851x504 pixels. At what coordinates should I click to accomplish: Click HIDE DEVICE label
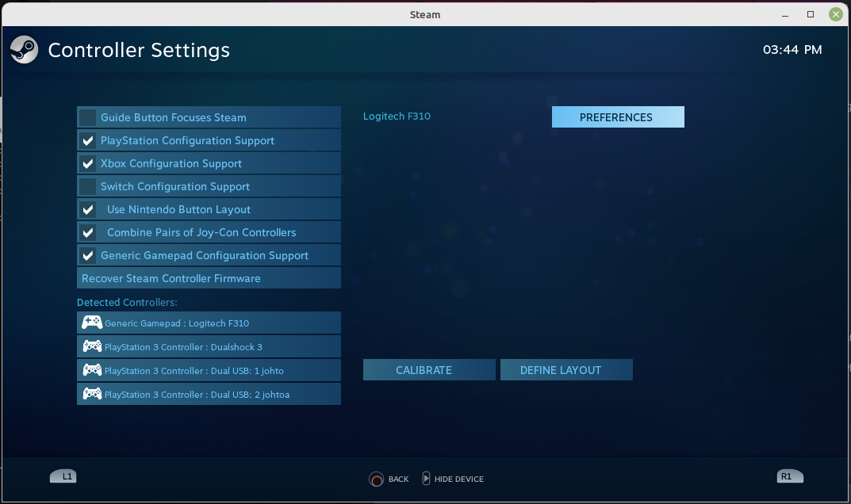(458, 479)
